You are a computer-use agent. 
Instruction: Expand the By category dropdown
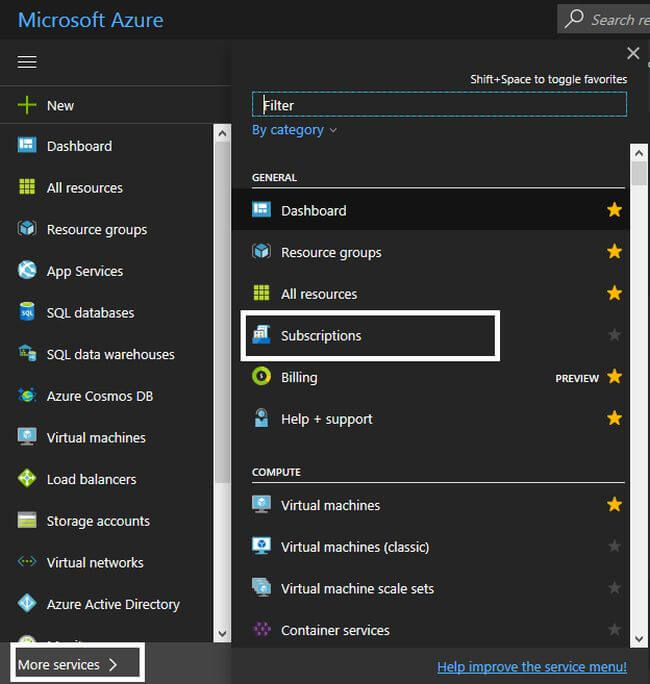click(x=294, y=130)
